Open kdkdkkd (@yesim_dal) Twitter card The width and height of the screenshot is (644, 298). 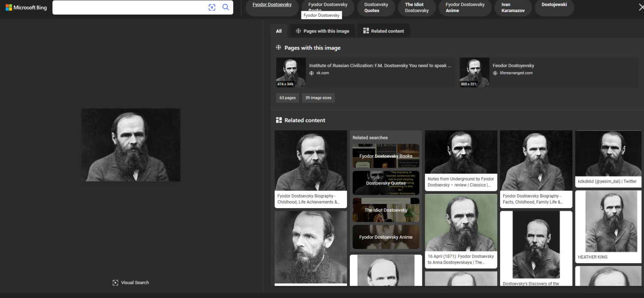[608, 159]
